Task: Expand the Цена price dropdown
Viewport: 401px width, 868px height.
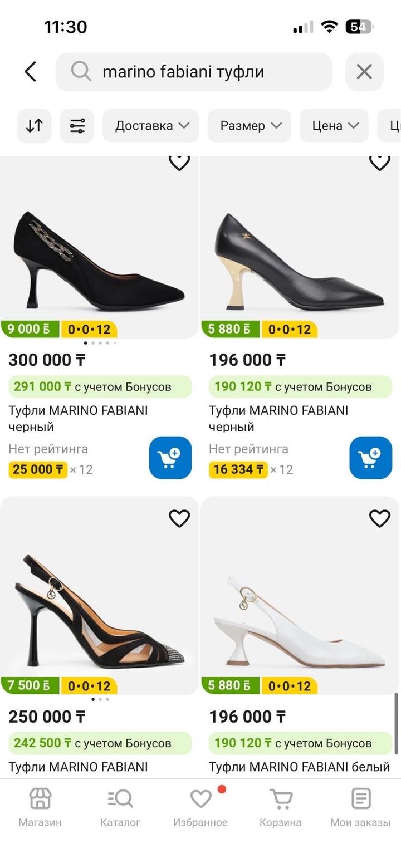Action: [334, 126]
